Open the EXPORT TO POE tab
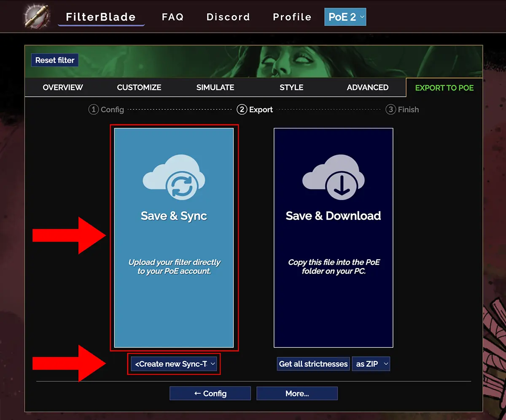 click(444, 88)
